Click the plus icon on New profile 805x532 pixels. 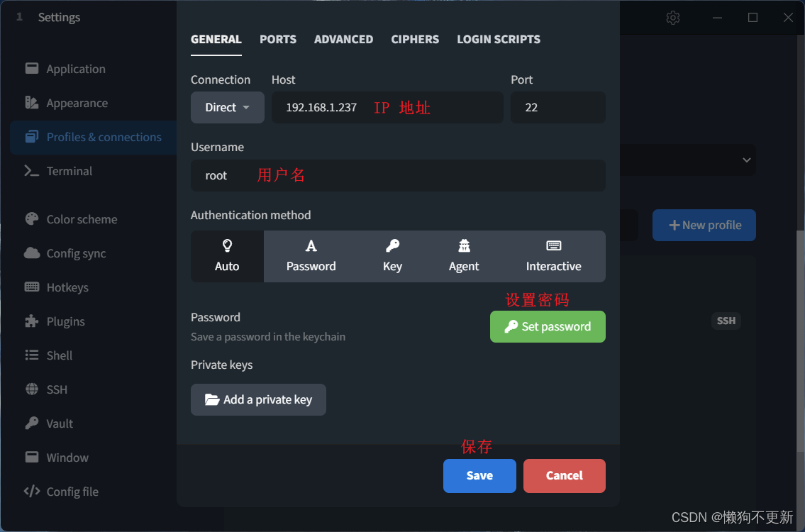[x=674, y=225]
